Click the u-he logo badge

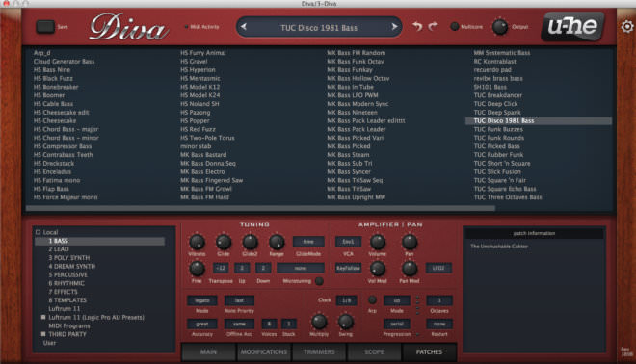pyautogui.click(x=572, y=26)
